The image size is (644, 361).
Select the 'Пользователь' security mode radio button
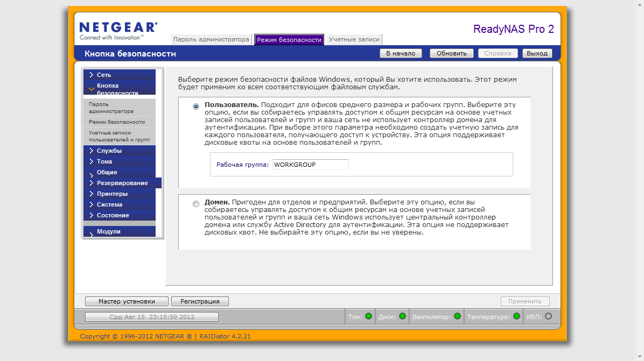point(196,107)
